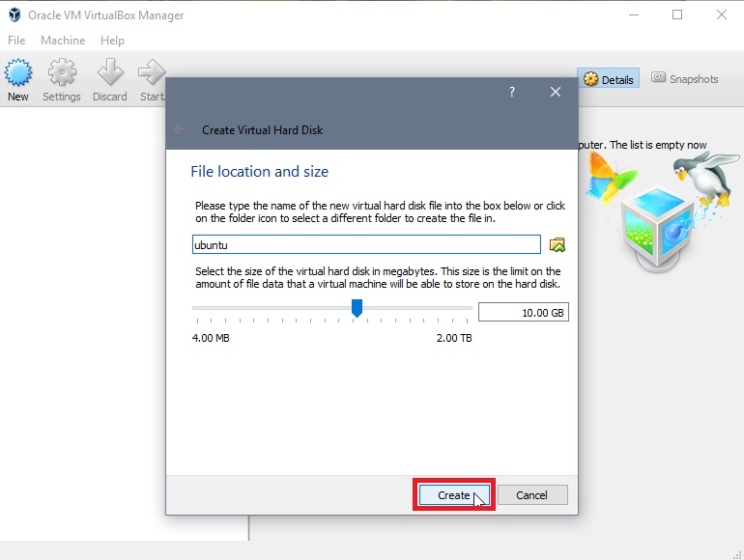Click the 2.00 TB maximum label
The width and height of the screenshot is (744, 560).
coord(454,338)
